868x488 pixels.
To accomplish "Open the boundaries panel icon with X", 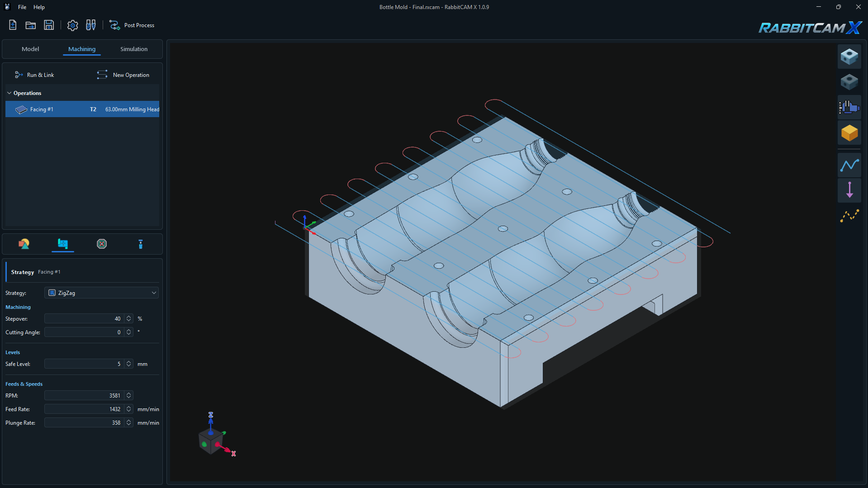I will 102,244.
